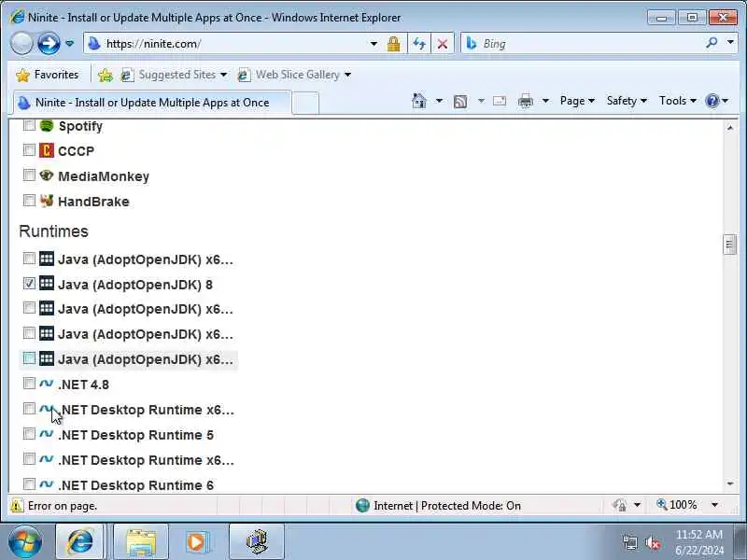This screenshot has height=560, width=747.
Task: Click the Error on page warning icon
Action: click(17, 505)
